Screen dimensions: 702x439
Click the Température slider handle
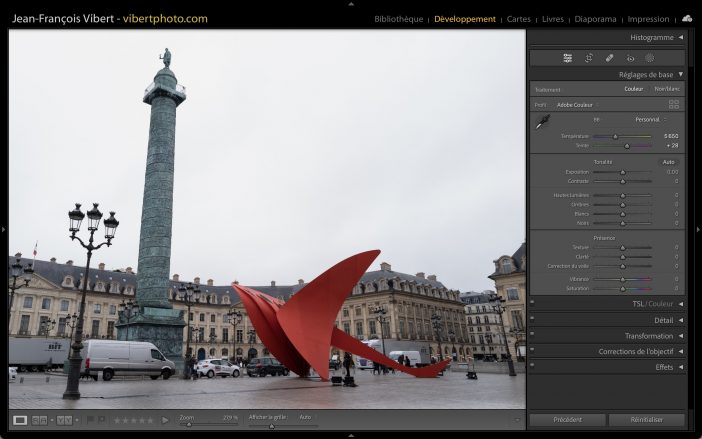[x=615, y=136]
